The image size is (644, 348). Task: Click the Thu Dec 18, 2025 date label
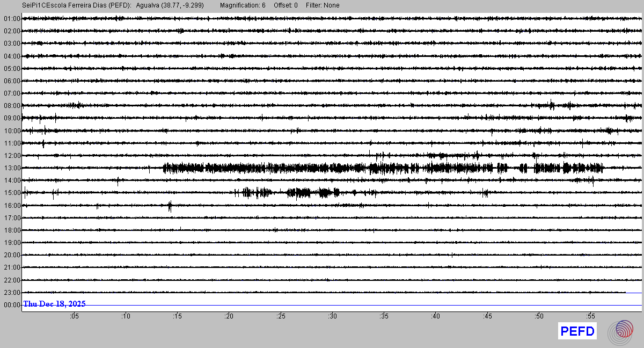54,304
